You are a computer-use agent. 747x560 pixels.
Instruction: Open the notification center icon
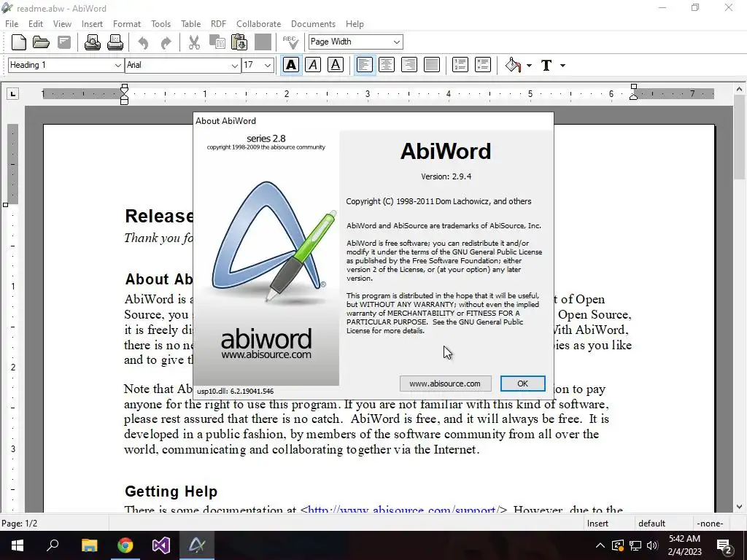tap(724, 545)
